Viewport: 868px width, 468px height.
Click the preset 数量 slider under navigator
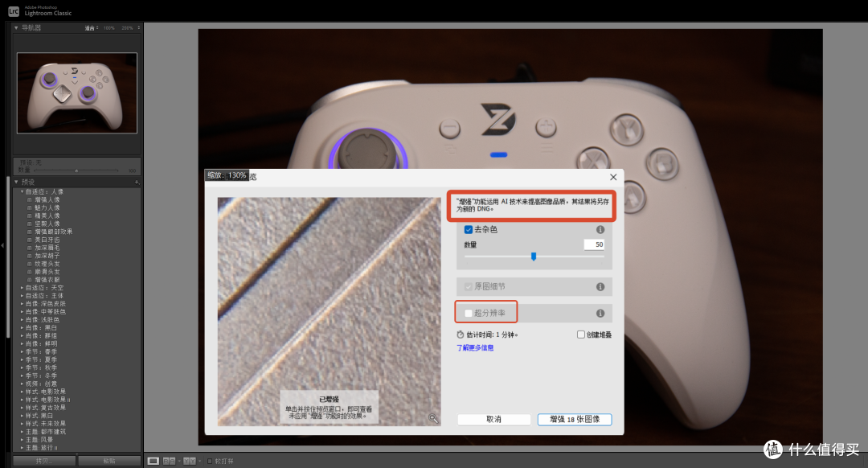76,170
